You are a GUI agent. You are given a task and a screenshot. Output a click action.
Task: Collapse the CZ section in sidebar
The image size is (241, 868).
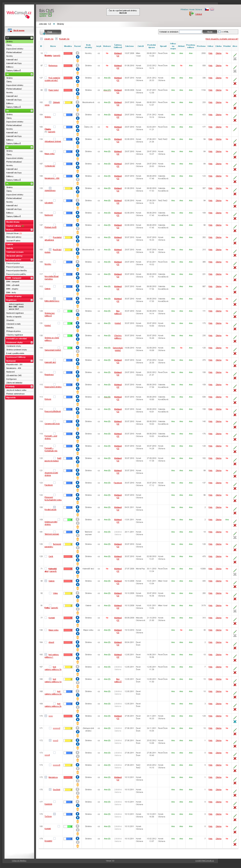pos(32,38)
